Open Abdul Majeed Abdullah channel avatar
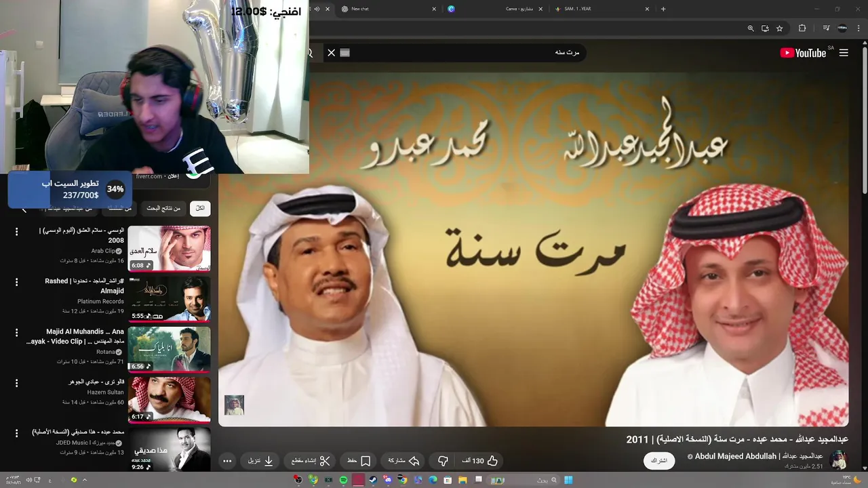The image size is (868, 488). pos(838,461)
